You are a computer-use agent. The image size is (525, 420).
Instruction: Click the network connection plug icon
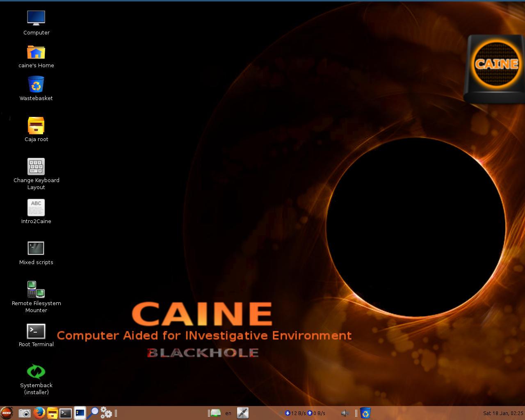tap(243, 413)
